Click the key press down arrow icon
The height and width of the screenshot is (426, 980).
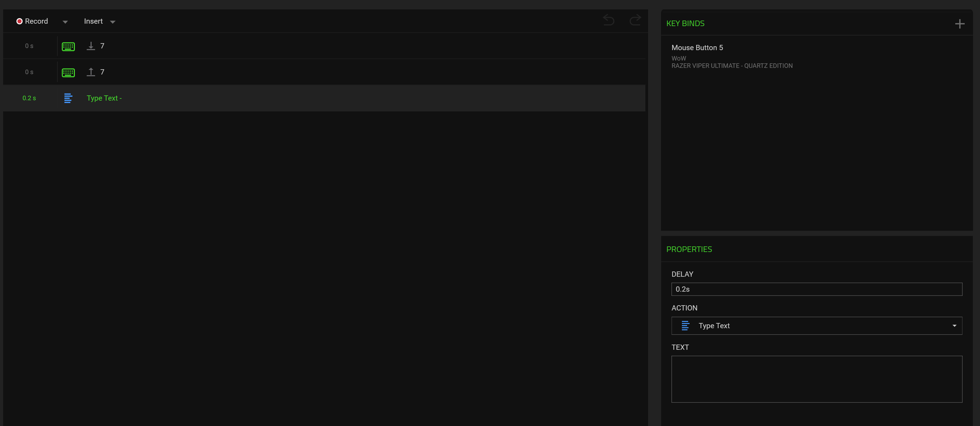point(91,46)
